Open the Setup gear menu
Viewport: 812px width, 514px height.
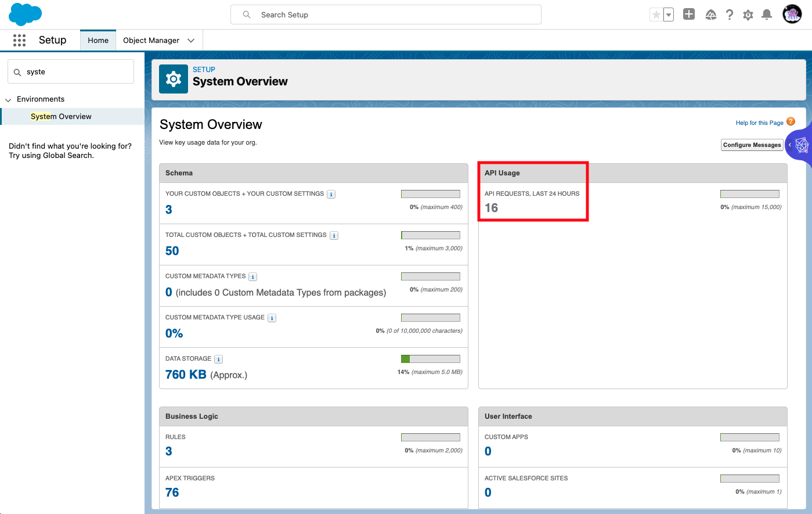[748, 15]
